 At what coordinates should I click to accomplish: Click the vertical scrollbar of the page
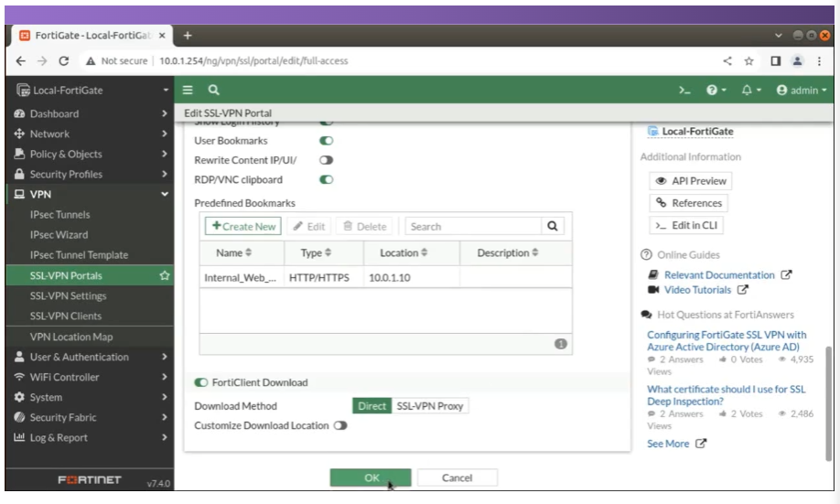click(x=828, y=403)
